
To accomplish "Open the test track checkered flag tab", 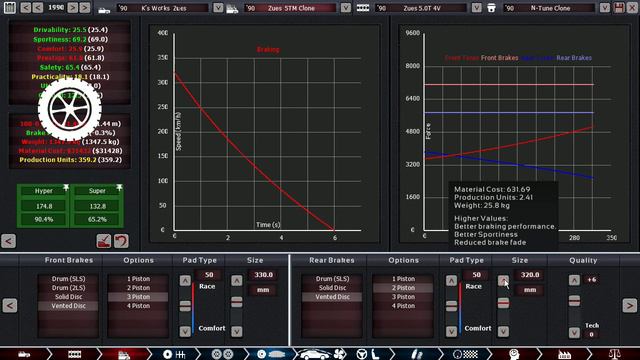I will (x=465, y=354).
